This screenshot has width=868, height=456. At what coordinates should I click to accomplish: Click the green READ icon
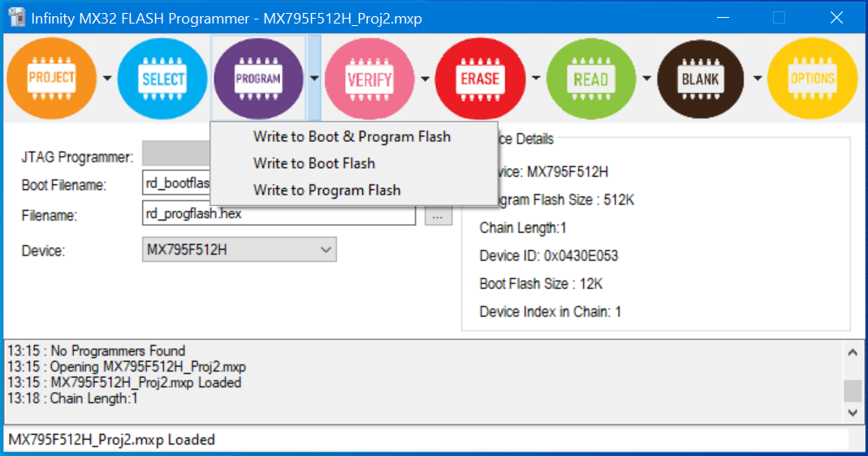(591, 79)
